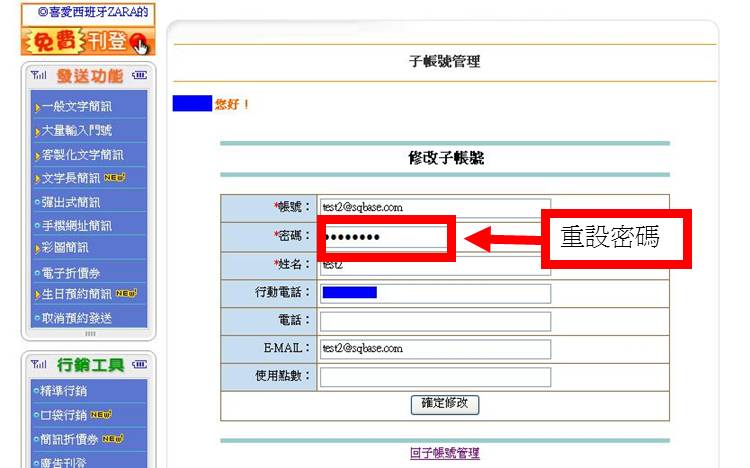This screenshot has height=468, width=750.
Task: Click the 電話 input field
Action: [x=435, y=321]
